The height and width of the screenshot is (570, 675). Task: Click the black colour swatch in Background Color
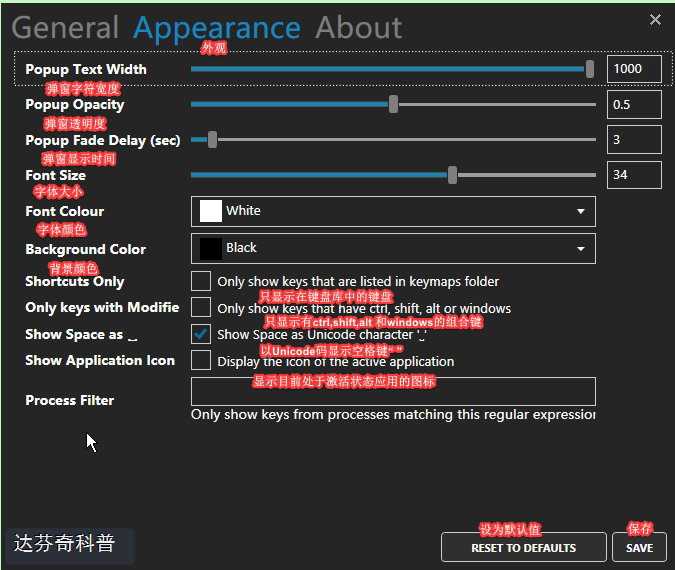coord(211,248)
